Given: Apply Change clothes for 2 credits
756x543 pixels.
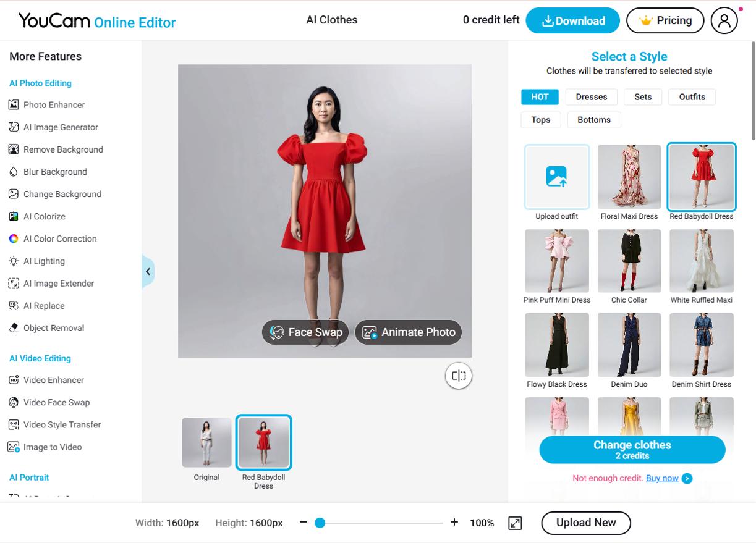Looking at the screenshot, I should [632, 449].
